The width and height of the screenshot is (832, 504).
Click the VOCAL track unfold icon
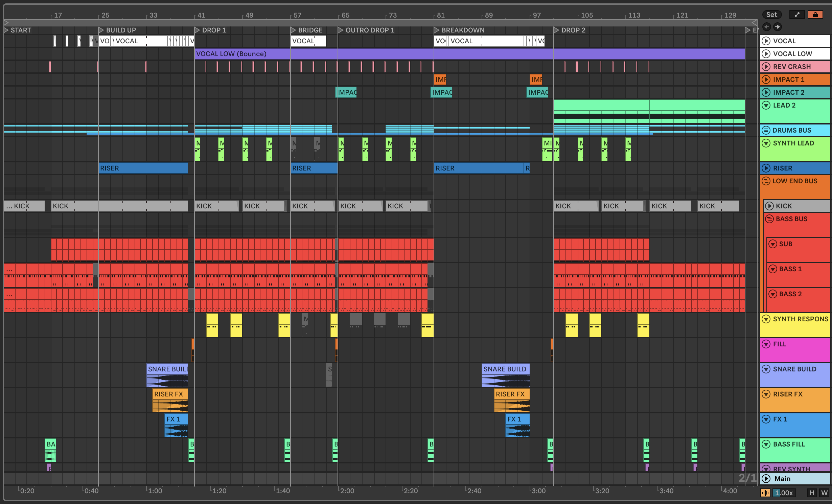click(766, 41)
